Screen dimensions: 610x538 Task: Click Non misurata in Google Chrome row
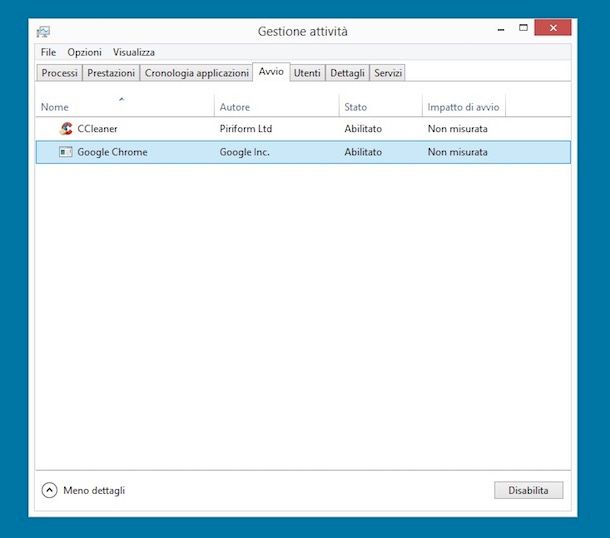click(x=458, y=152)
